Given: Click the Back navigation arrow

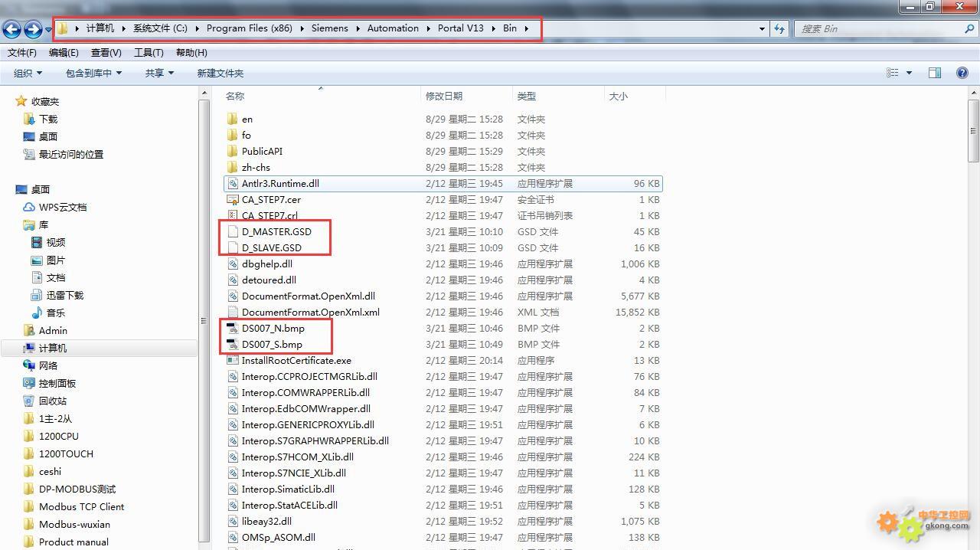Looking at the screenshot, I should [x=11, y=29].
